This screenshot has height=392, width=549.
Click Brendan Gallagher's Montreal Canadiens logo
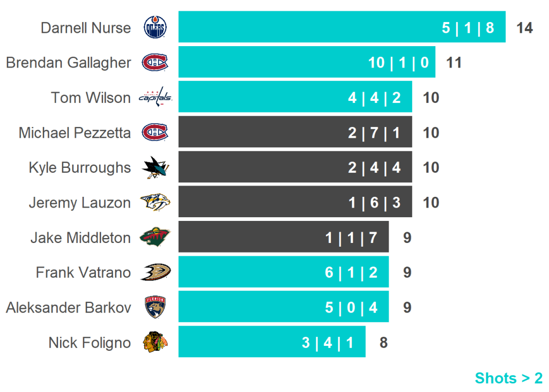pyautogui.click(x=155, y=63)
